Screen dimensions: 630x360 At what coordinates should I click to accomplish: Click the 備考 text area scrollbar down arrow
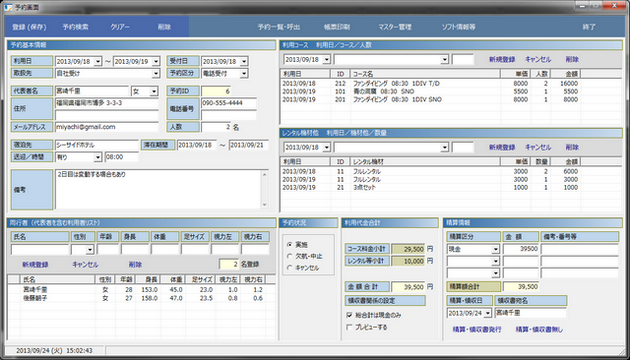264,205
